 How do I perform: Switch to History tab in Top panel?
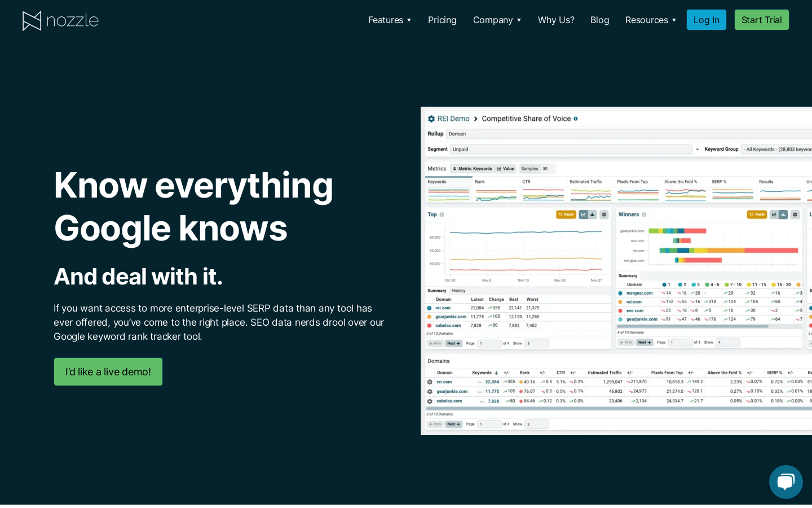(458, 291)
